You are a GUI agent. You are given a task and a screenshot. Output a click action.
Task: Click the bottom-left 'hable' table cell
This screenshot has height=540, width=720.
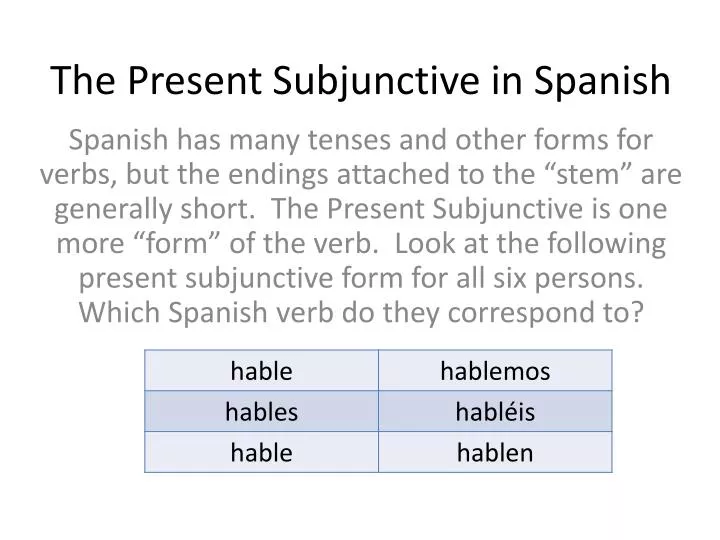click(x=261, y=452)
